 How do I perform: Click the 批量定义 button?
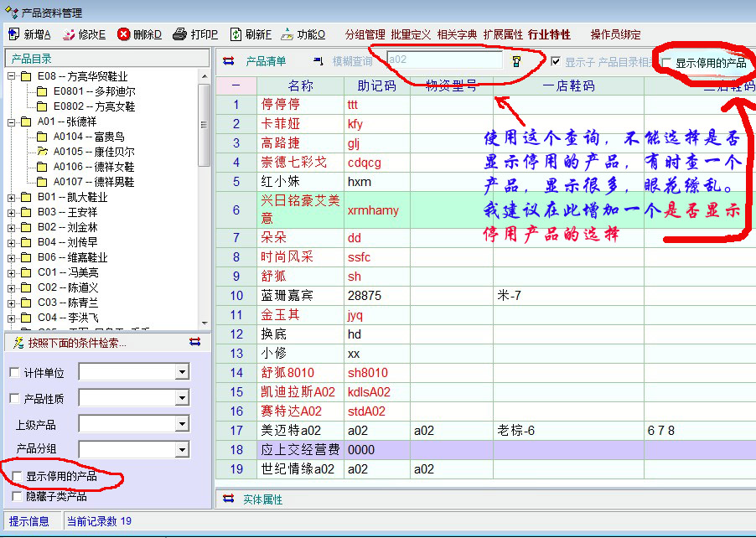pos(411,34)
